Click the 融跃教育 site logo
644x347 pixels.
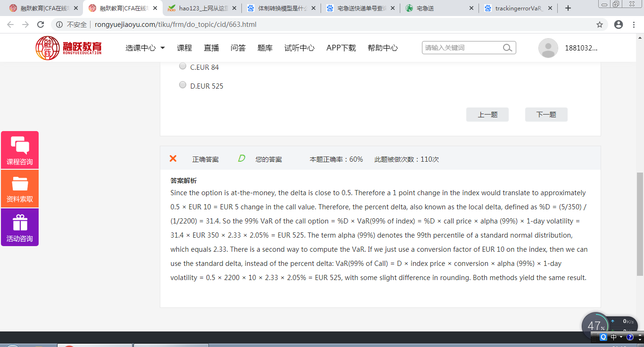point(69,48)
